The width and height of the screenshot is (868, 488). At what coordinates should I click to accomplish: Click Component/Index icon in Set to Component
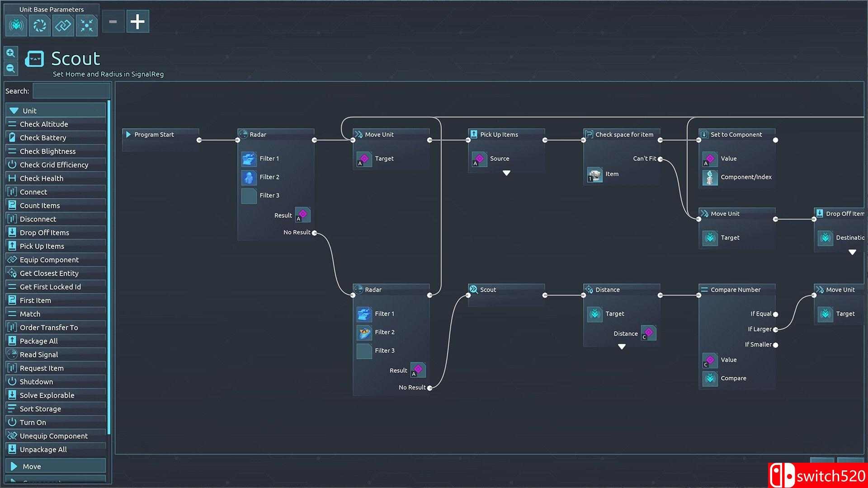click(710, 178)
